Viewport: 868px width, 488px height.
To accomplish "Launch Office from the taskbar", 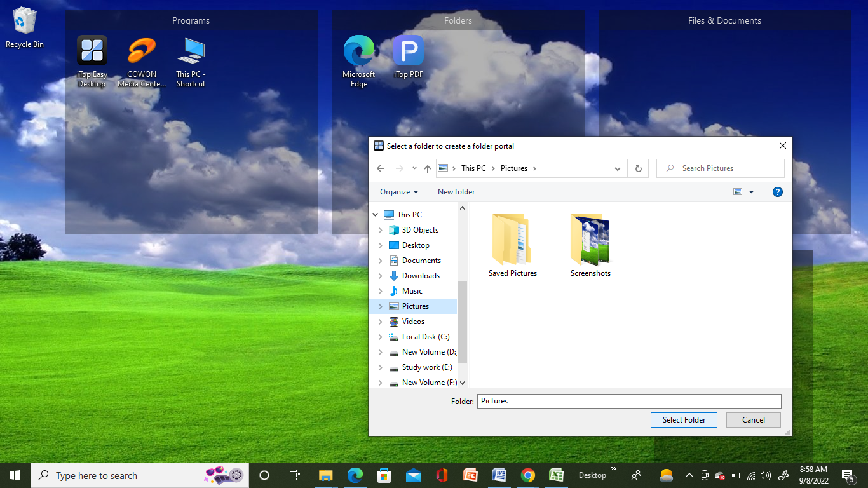I will tap(442, 475).
